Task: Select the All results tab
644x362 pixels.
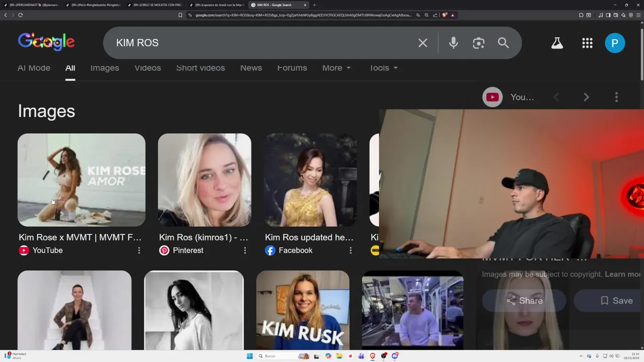Action: [70, 68]
